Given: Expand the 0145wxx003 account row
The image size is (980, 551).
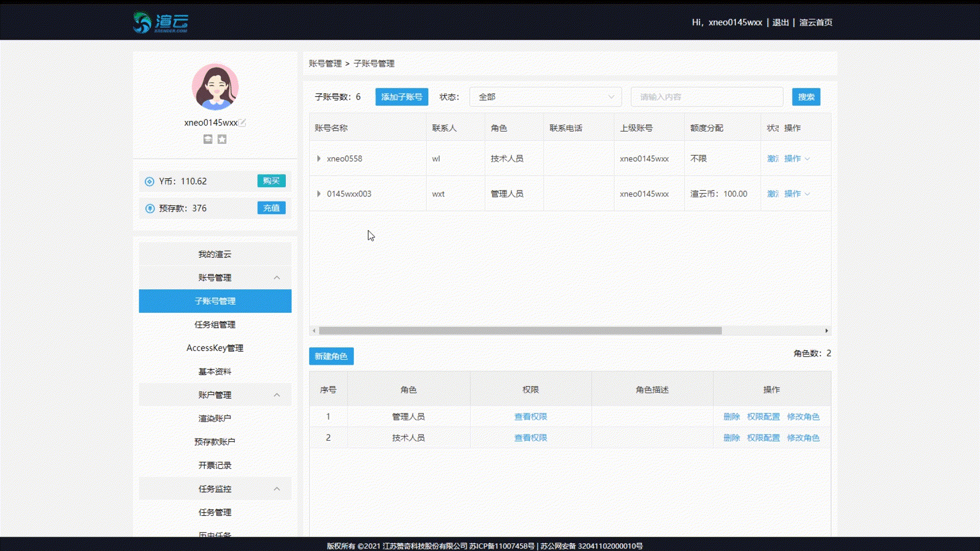Looking at the screenshot, I should coord(319,194).
